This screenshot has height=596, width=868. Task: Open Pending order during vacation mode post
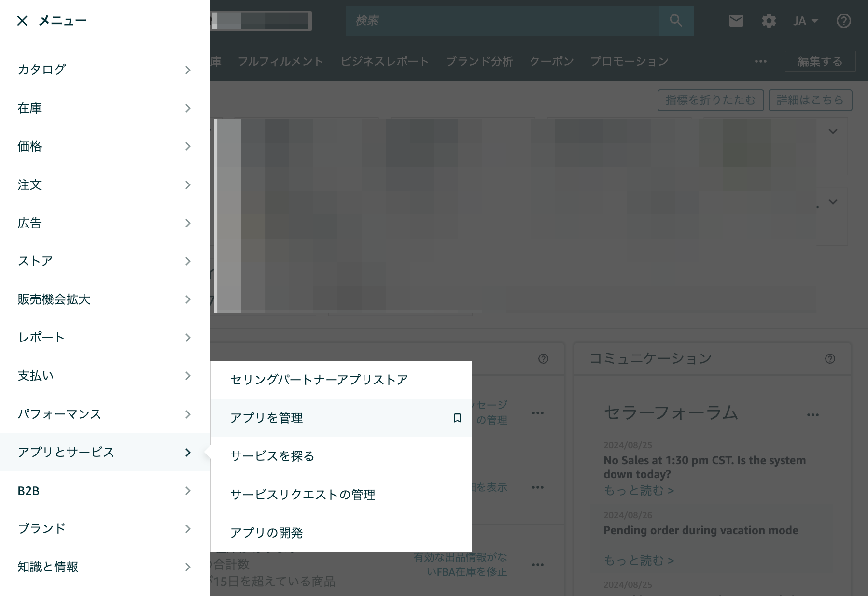[700, 530]
